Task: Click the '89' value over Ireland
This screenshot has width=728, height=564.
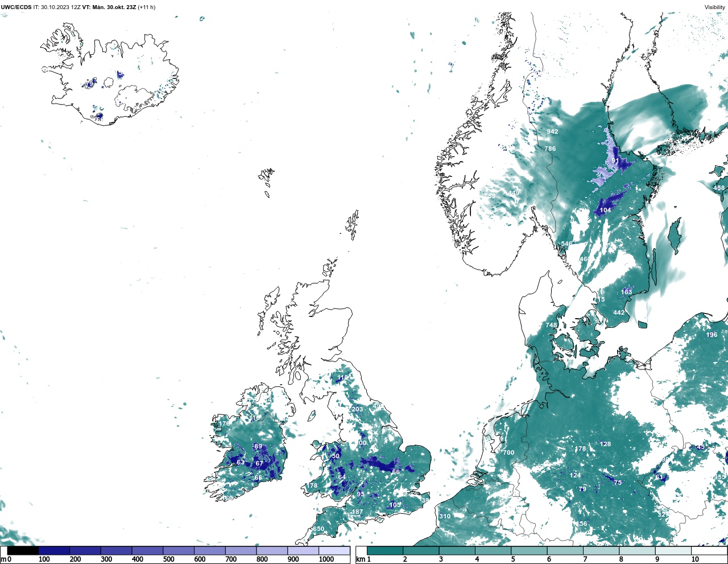Action: coord(258,446)
